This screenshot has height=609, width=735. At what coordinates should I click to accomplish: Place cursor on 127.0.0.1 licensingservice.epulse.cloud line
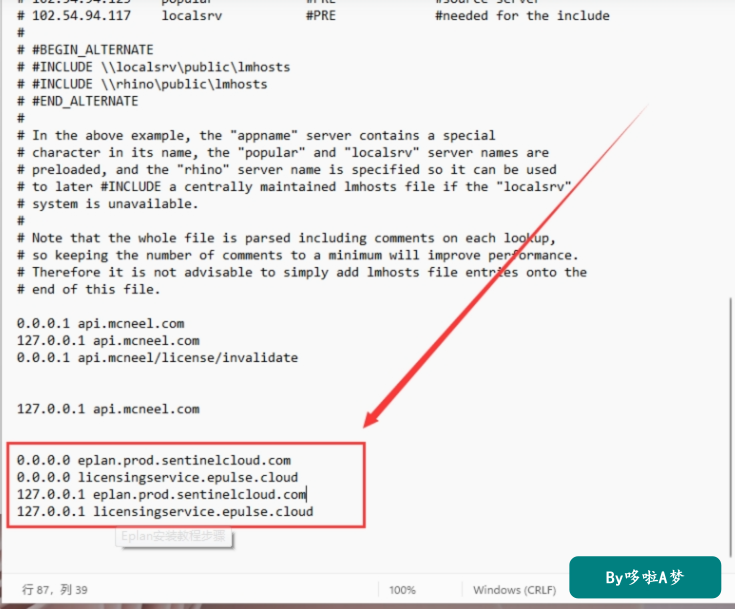pos(165,511)
